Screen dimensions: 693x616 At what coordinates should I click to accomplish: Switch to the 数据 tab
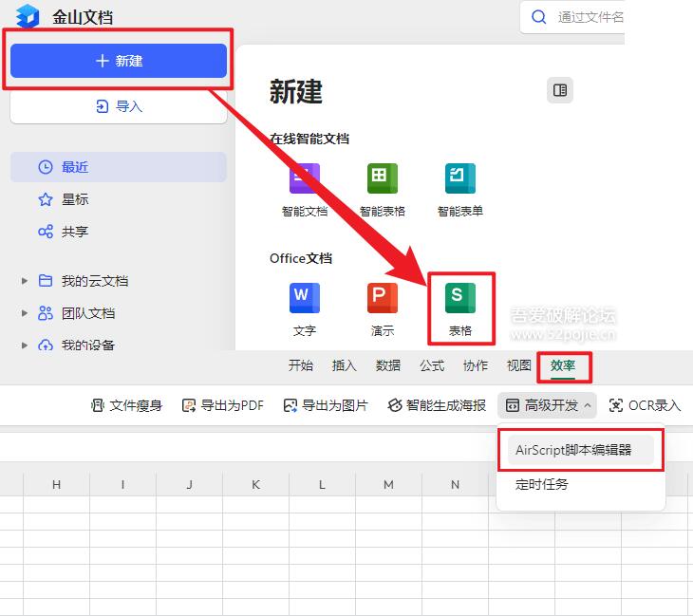coord(387,365)
